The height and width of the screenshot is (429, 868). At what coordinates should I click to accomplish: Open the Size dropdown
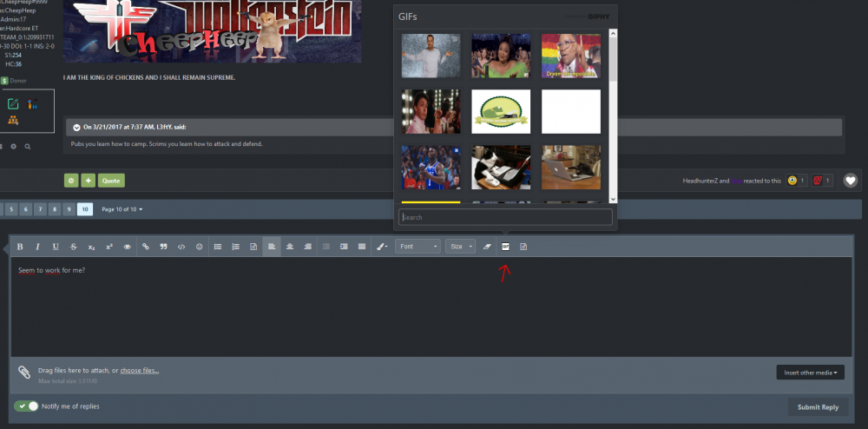point(460,247)
